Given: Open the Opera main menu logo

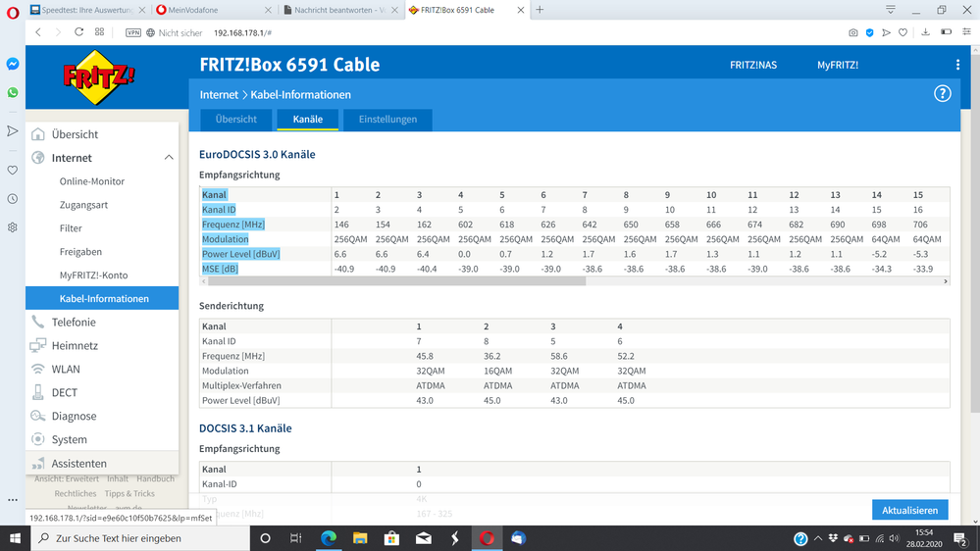Looking at the screenshot, I should tap(13, 13).
